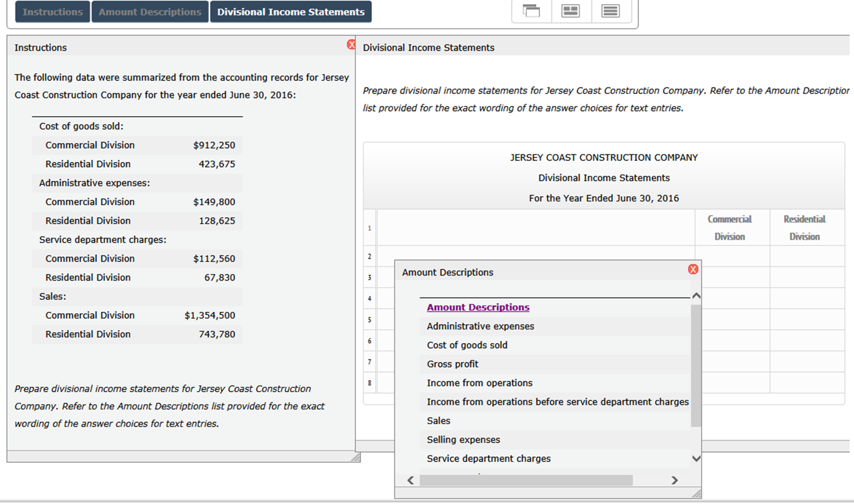The height and width of the screenshot is (504, 854).
Task: Click row 2 Commercial Division amount cell
Action: (732, 256)
